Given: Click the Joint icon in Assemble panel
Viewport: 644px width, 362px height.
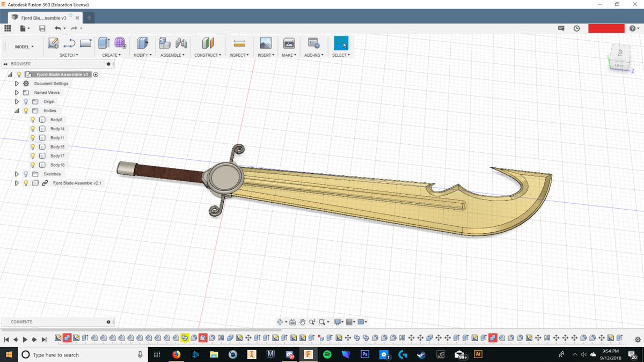Looking at the screenshot, I should pos(181,43).
